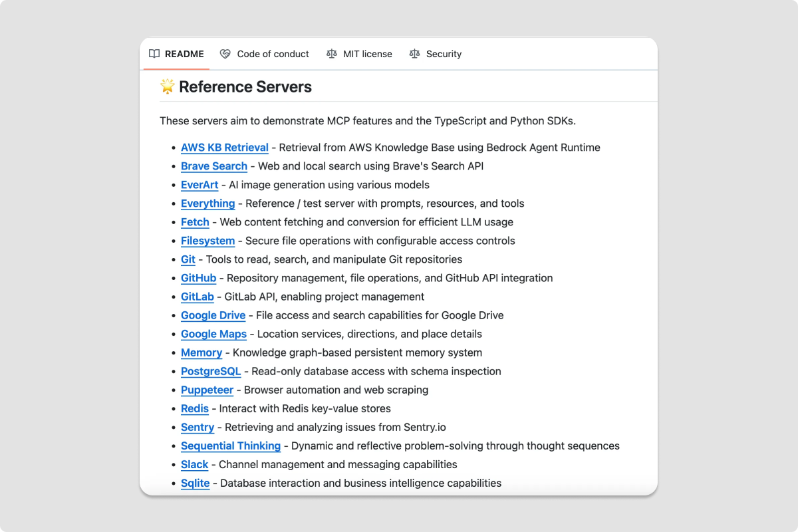Click the Code of conduct heart icon
This screenshot has height=532, width=798.
coord(225,54)
